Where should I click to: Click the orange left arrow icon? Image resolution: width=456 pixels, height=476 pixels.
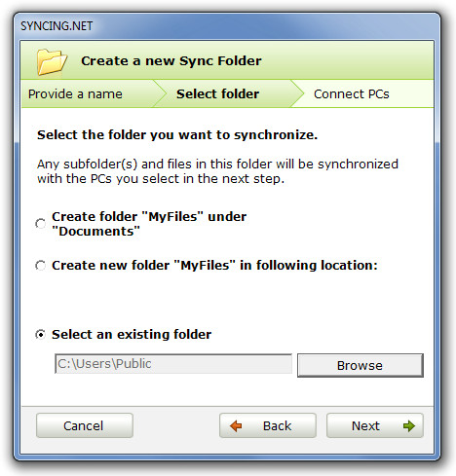236,425
